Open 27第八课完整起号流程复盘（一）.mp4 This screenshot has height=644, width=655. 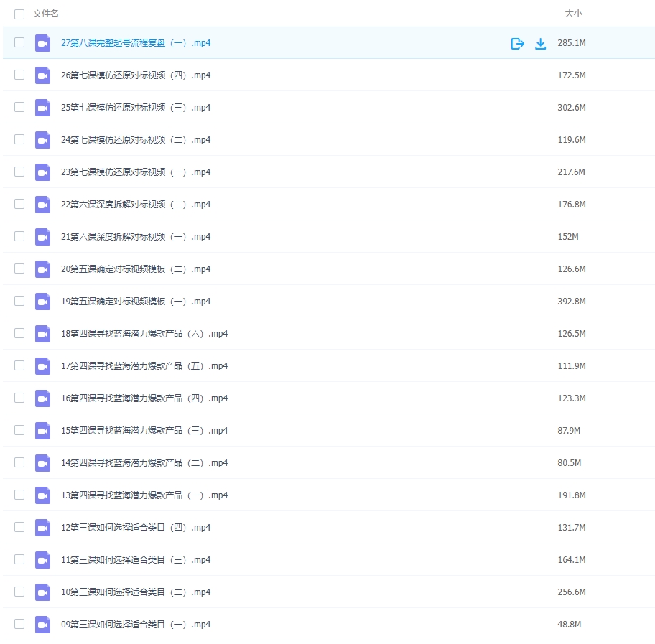click(x=136, y=43)
